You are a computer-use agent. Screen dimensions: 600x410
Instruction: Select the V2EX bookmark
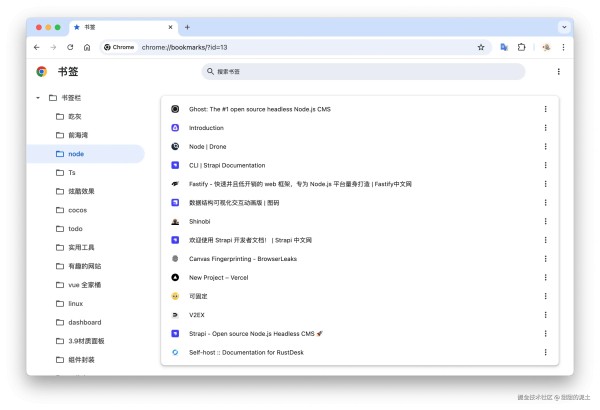click(x=360, y=315)
